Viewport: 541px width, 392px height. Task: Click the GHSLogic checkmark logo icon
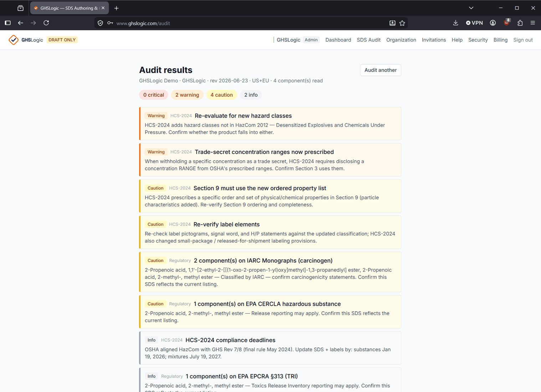(x=14, y=40)
